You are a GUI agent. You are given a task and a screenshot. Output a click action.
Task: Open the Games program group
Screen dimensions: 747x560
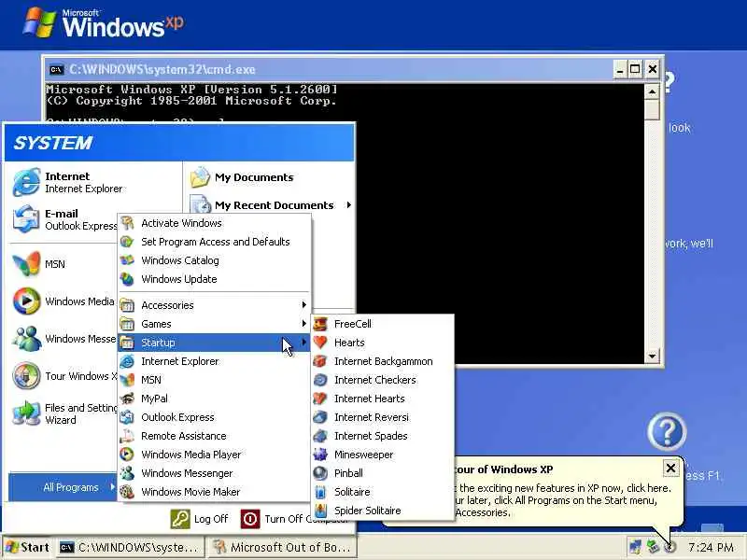tap(215, 324)
